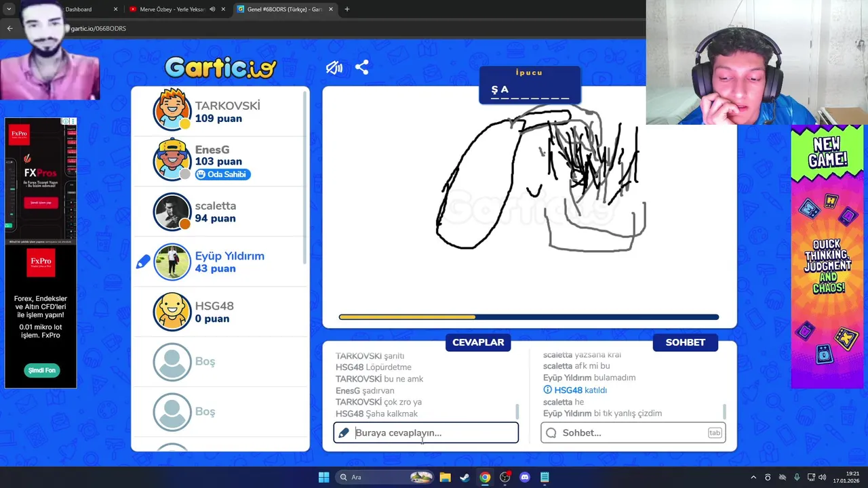Click TARKOVSKİ's '109 puan' score
The width and height of the screenshot is (868, 488).
point(218,119)
